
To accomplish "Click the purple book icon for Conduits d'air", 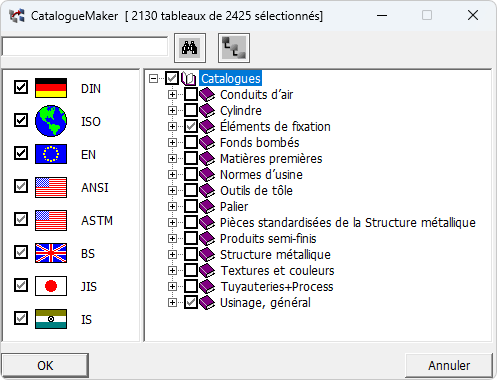I will coord(207,95).
